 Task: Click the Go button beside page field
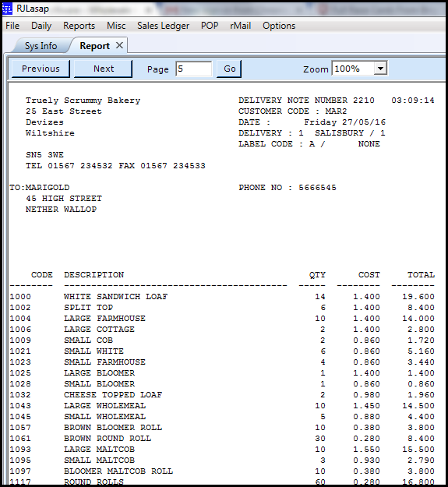pos(229,69)
